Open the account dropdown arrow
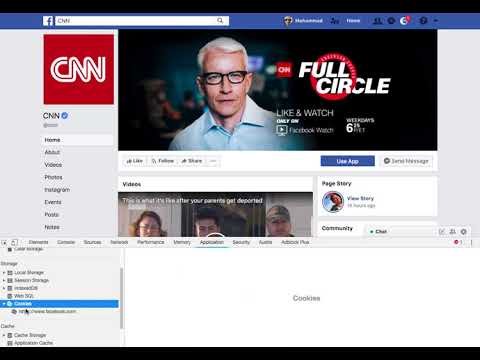 point(435,21)
